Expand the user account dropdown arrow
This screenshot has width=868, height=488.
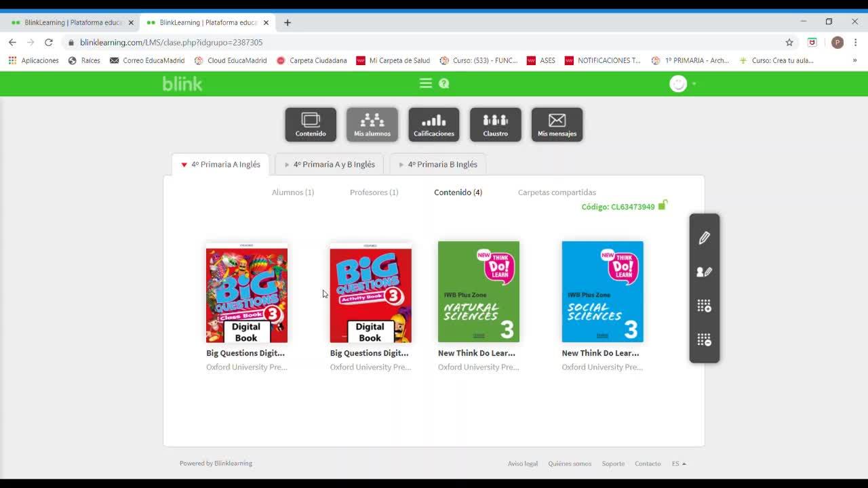click(x=694, y=84)
